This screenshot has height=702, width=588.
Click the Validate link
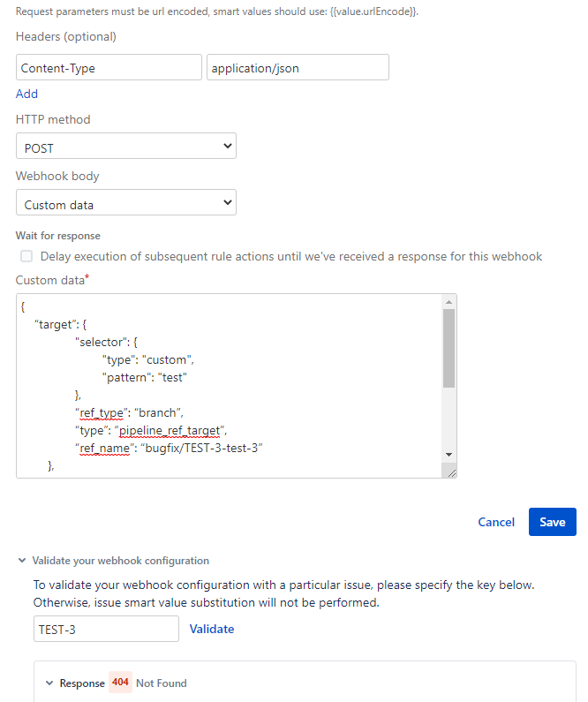click(x=212, y=629)
